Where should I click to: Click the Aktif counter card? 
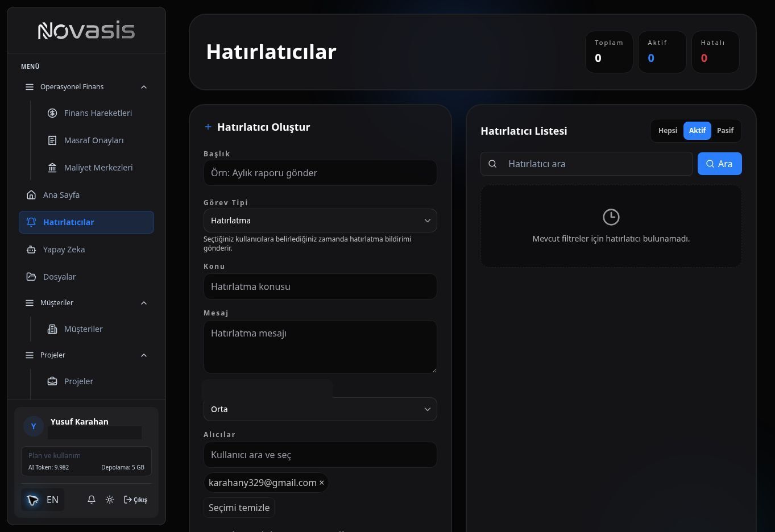[x=662, y=52]
